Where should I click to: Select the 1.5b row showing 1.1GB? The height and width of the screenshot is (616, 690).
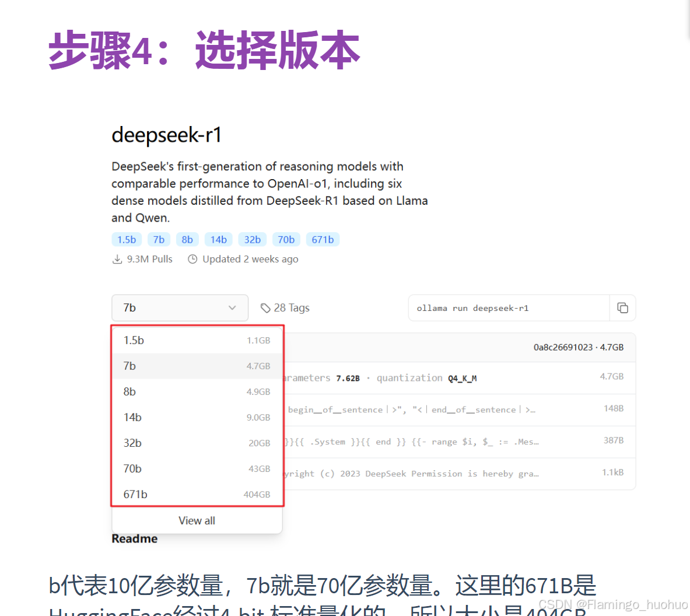coord(197,340)
